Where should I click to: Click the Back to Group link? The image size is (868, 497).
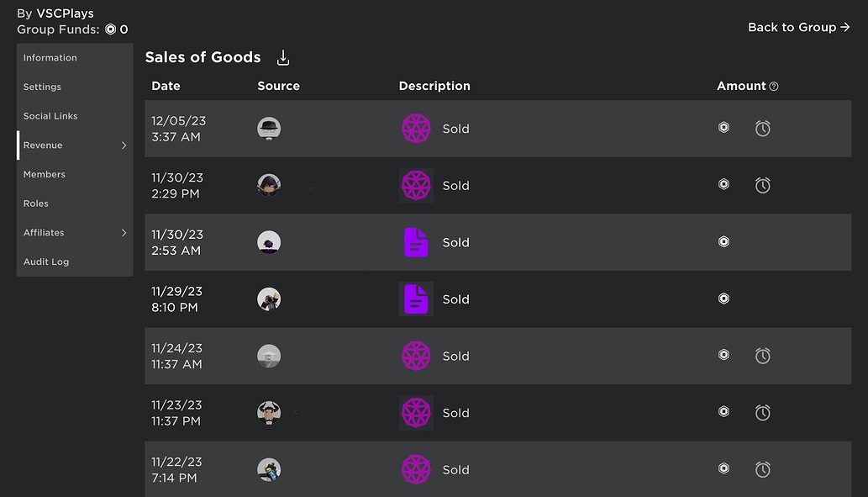[798, 27]
